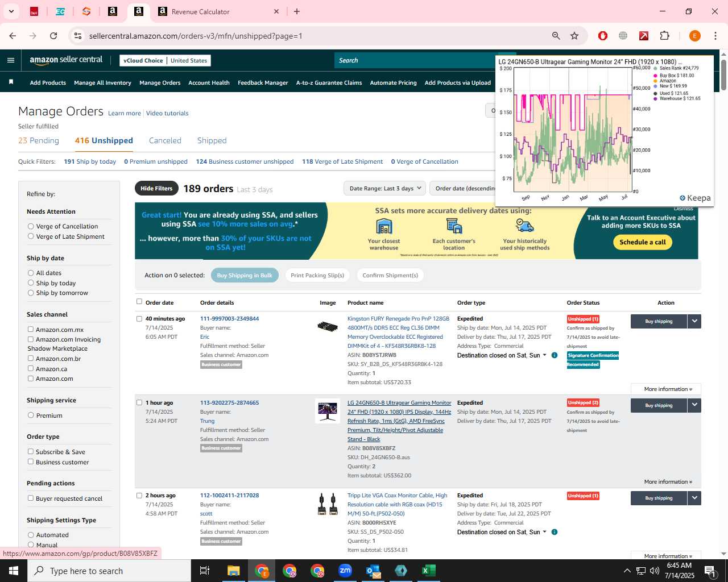Select Ship by tomorrow radio option

(31, 293)
